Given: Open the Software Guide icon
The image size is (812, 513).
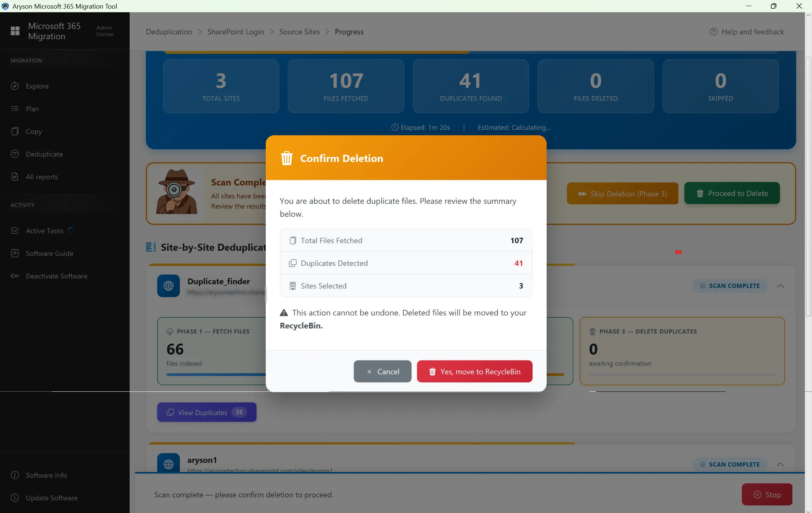Looking at the screenshot, I should coord(15,253).
